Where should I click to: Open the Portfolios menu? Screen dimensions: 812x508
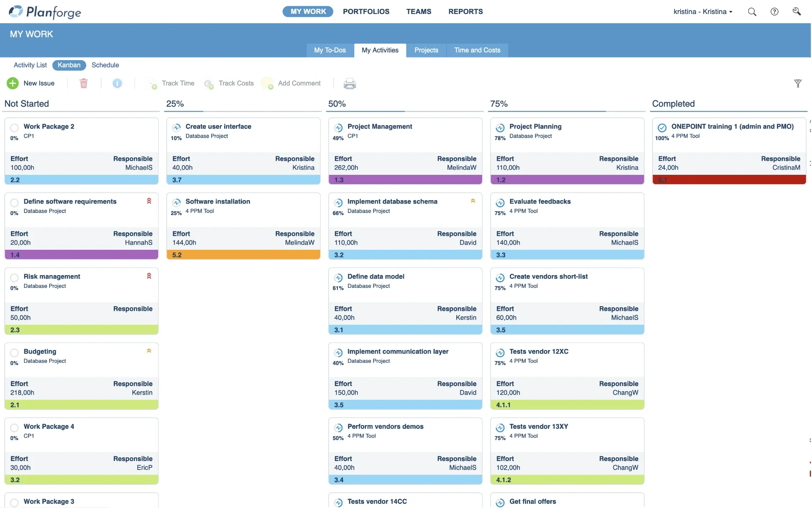tap(366, 11)
